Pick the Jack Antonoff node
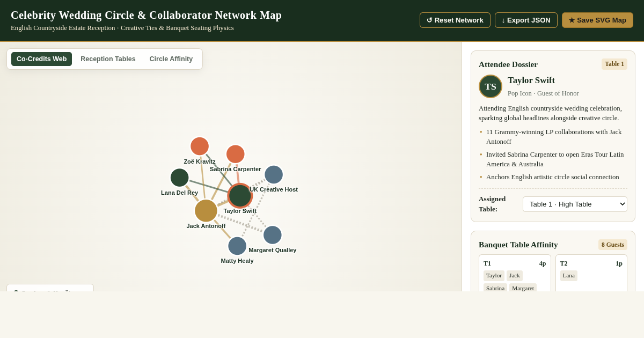The height and width of the screenshot is (338, 644). pyautogui.click(x=206, y=211)
